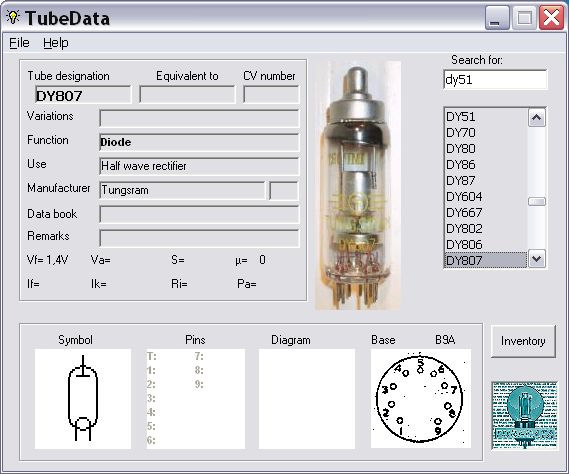Minimize the TubeData window
This screenshot has height=474, width=569.
(x=496, y=18)
